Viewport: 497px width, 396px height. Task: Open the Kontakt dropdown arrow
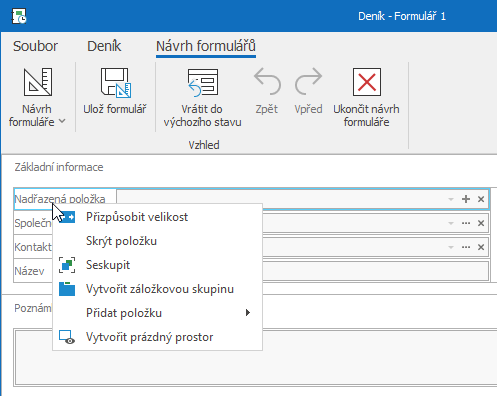(x=451, y=247)
